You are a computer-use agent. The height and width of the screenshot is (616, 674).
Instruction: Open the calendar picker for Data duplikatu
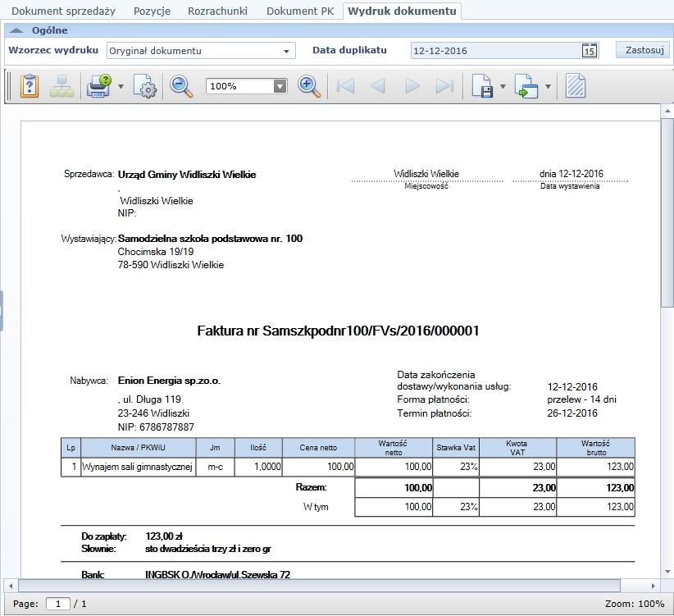pyautogui.click(x=590, y=51)
